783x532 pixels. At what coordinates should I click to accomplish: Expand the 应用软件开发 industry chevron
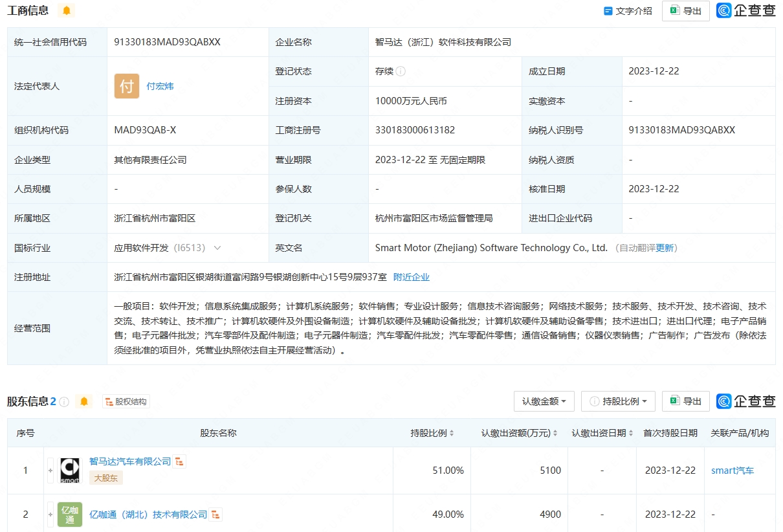click(217, 248)
